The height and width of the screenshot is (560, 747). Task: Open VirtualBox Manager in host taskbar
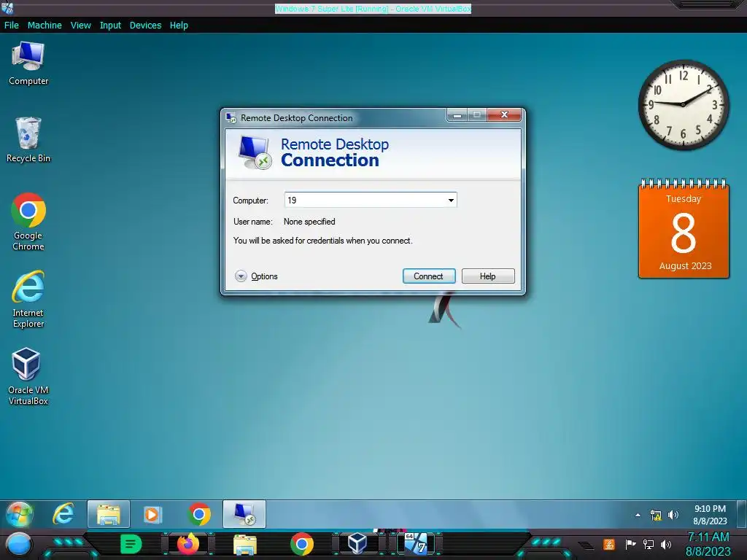click(357, 543)
